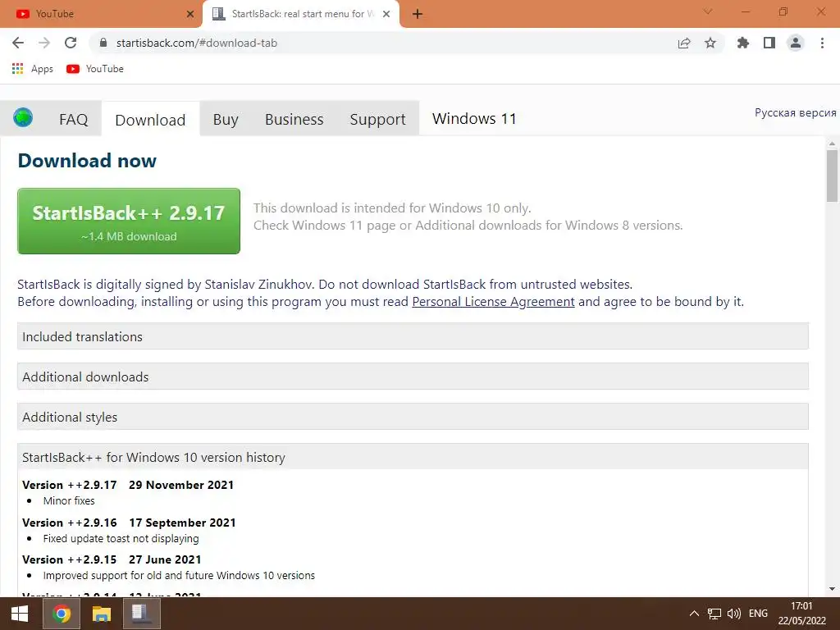Click the page scrollbar thumb
This screenshot has height=630, width=840.
click(x=832, y=176)
